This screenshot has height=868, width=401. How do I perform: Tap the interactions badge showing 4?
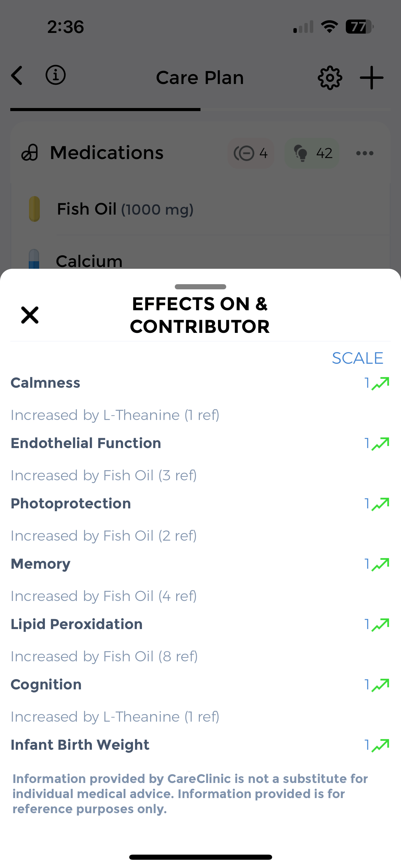point(251,153)
